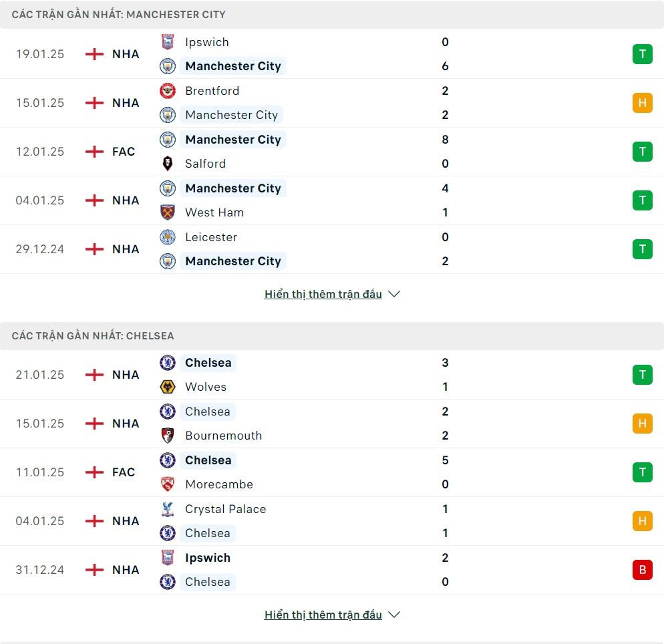This screenshot has height=644, width=664.
Task: Click the green T badge for Ipswich vs Manchester City
Action: tap(643, 54)
